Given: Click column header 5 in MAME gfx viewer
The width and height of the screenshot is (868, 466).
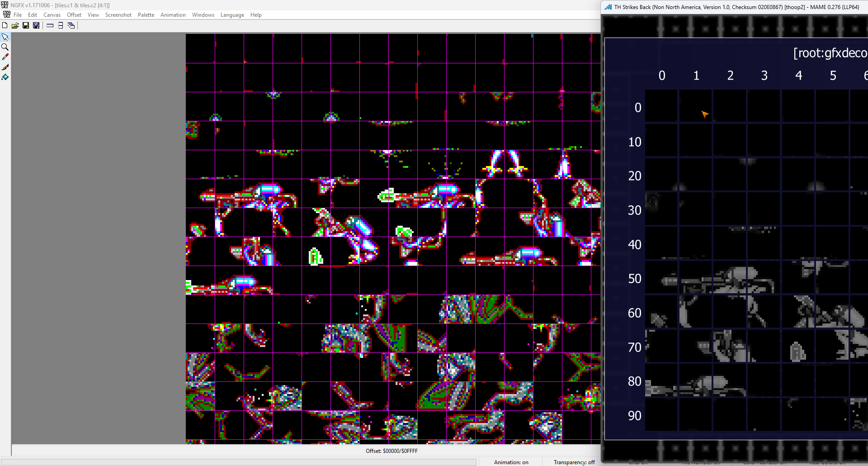Looking at the screenshot, I should click(x=833, y=76).
